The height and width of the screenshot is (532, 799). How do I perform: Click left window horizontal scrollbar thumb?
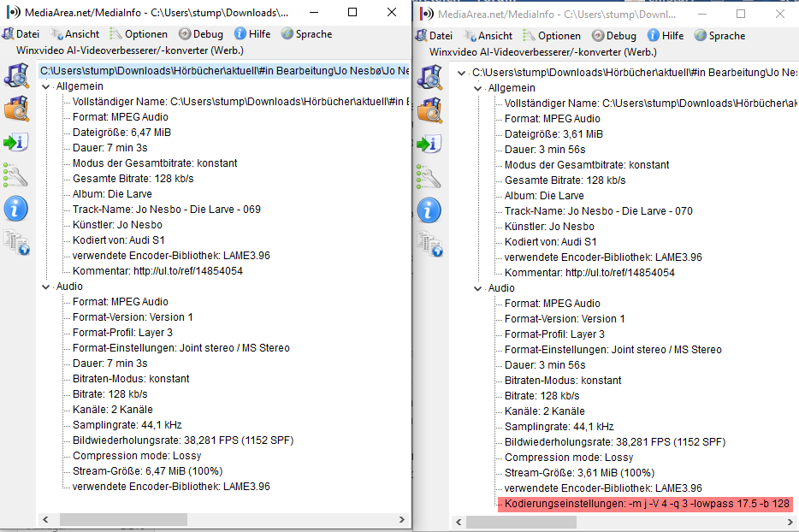click(x=123, y=520)
